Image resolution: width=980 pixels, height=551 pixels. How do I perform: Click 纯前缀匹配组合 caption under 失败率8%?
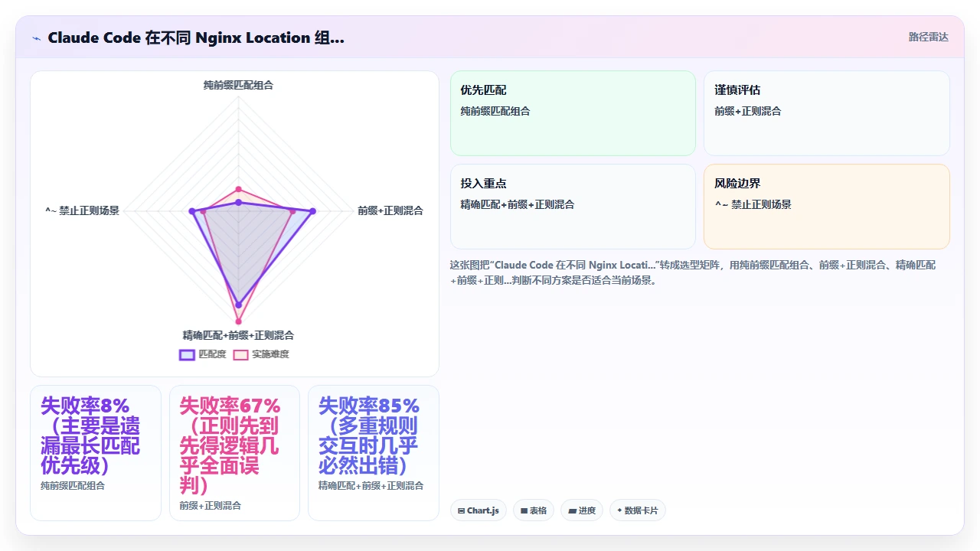pos(73,486)
